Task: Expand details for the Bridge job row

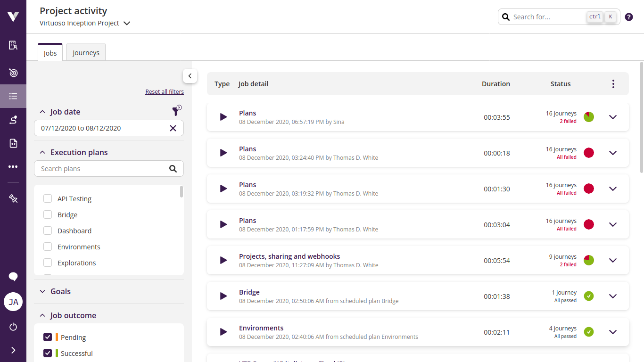Action: [x=612, y=296]
